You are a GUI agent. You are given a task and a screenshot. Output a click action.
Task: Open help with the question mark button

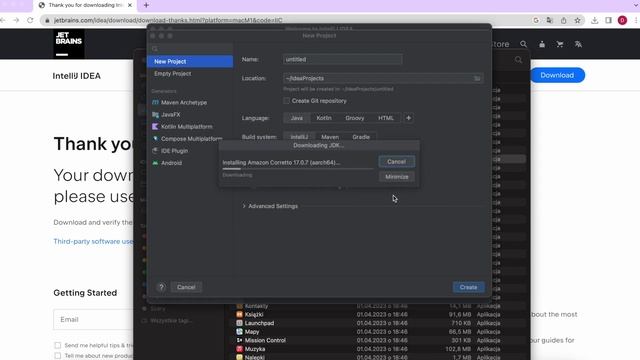[161, 287]
